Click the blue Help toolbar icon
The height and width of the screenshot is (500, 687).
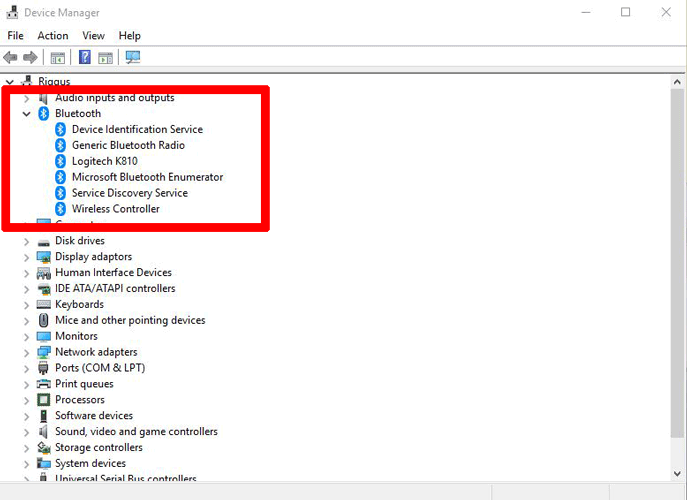[85, 57]
